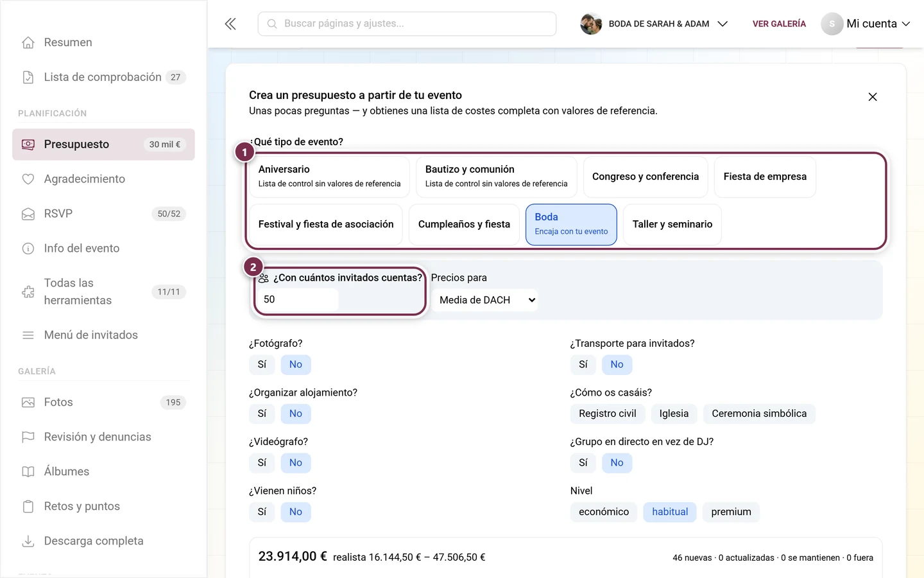Select the Bautizo y comunión event type
Screen dimensions: 924x578
496,177
